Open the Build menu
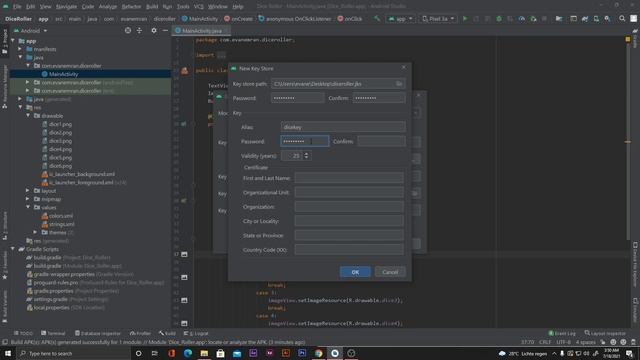 point(152,7)
